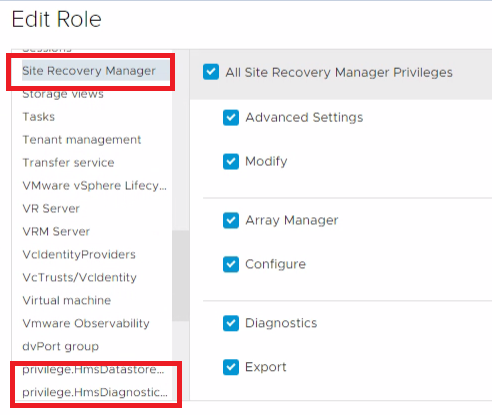Select the Virtual machine category
This screenshot has width=492, height=415.
(66, 300)
